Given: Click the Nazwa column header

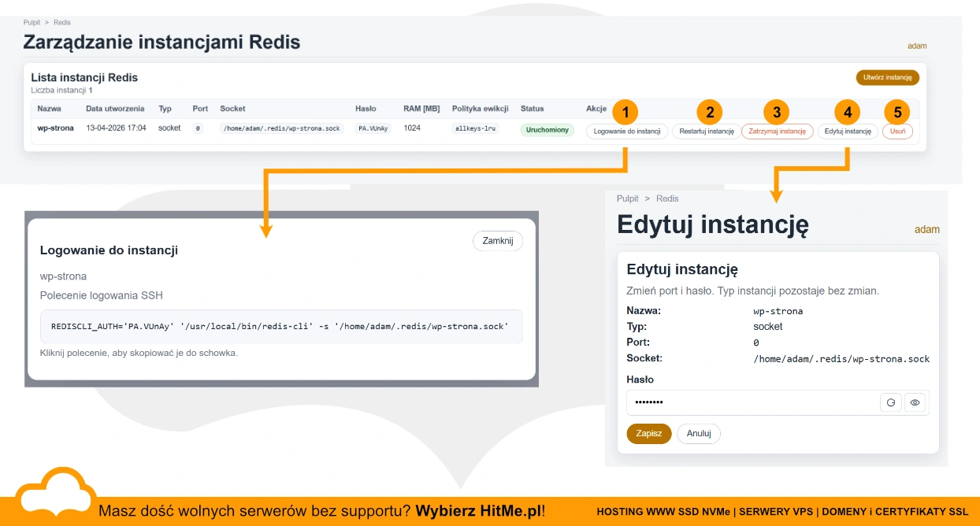Looking at the screenshot, I should click(49, 109).
